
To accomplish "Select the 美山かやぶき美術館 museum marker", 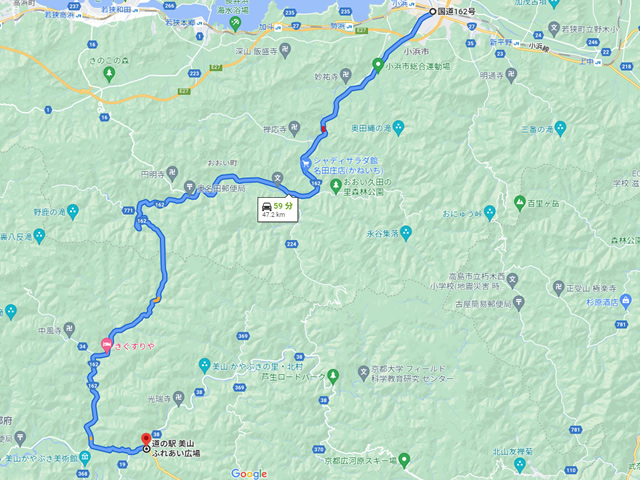I will pyautogui.click(x=85, y=456).
